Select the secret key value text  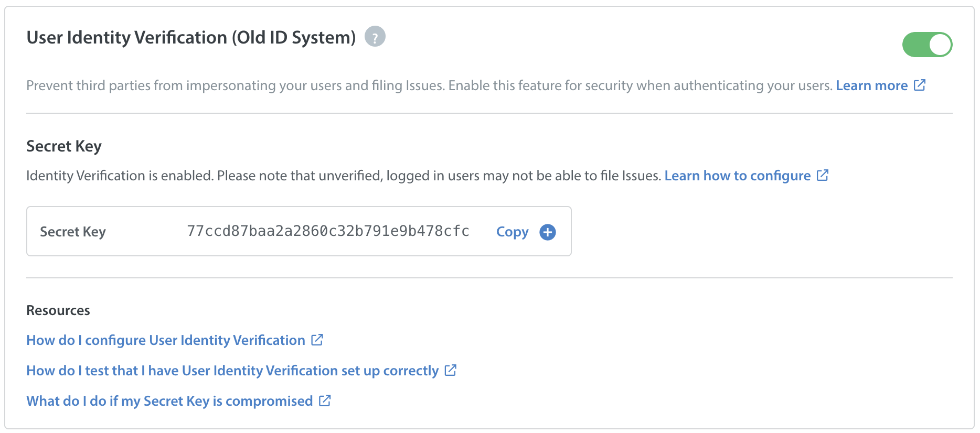click(x=328, y=231)
